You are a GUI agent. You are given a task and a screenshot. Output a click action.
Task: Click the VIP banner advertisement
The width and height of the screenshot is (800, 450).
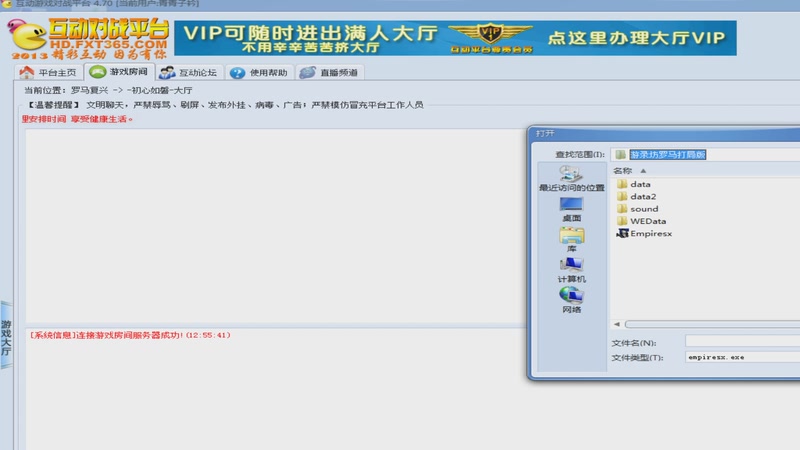point(455,38)
